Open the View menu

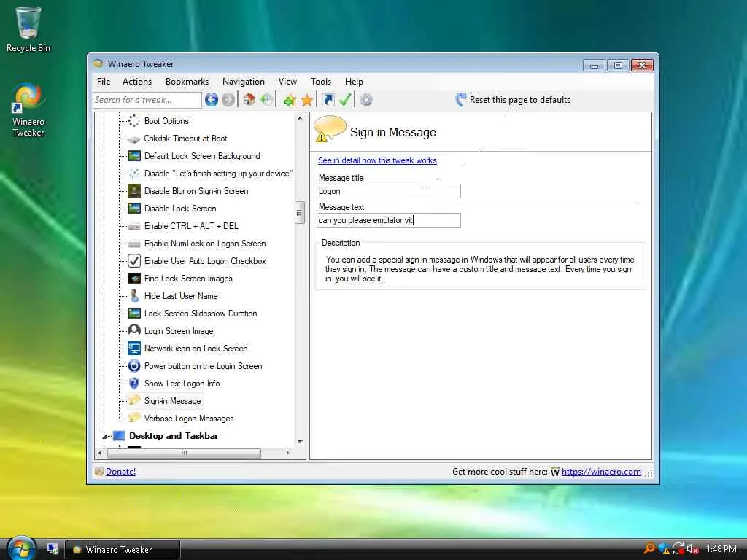(287, 82)
